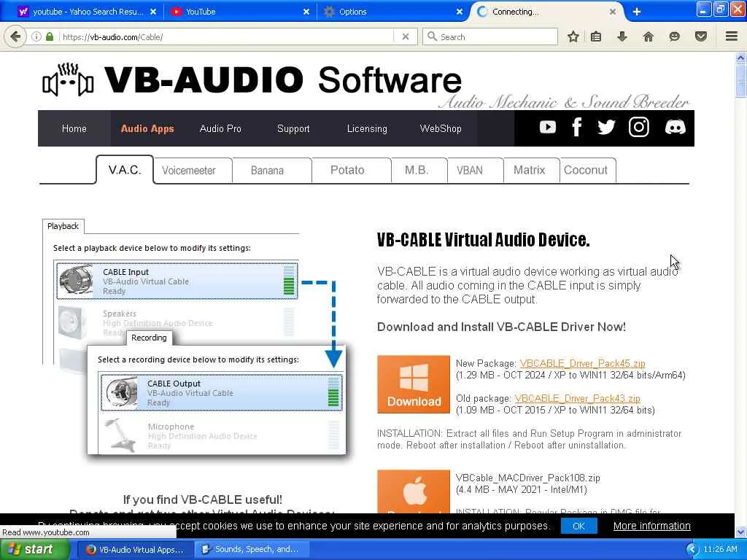Image resolution: width=747 pixels, height=560 pixels.
Task: Switch to the YouTube browser tab
Action: click(241, 12)
